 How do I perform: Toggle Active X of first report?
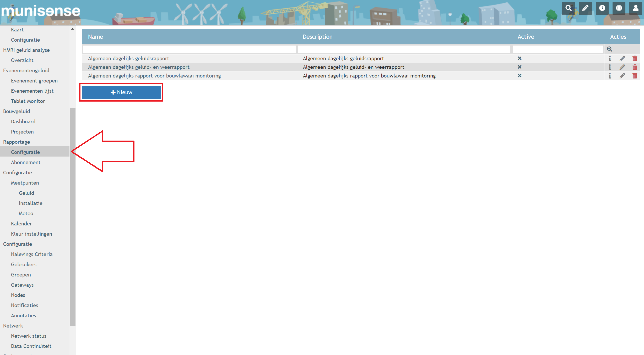point(519,58)
